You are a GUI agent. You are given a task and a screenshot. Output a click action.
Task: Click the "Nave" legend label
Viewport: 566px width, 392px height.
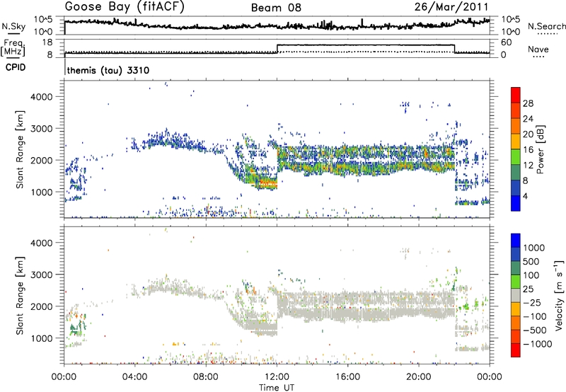[538, 49]
